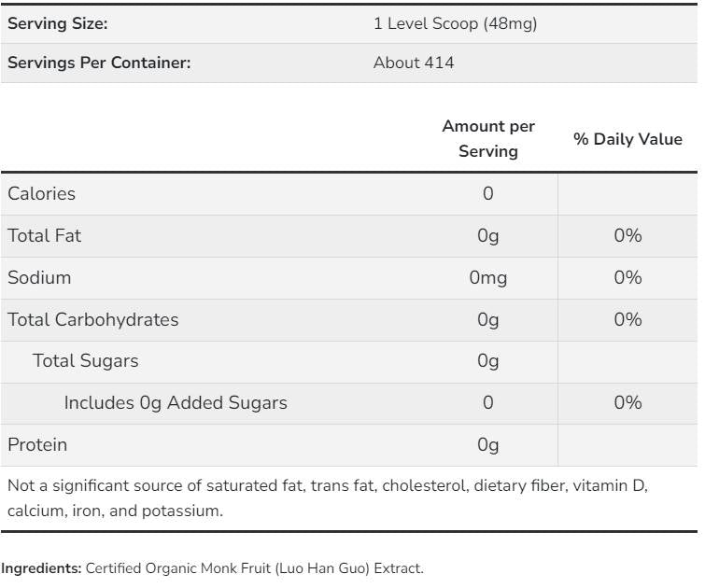Click the 0% daily value for Sodium
Image resolution: width=705 pixels, height=588 pixels.
tap(627, 278)
